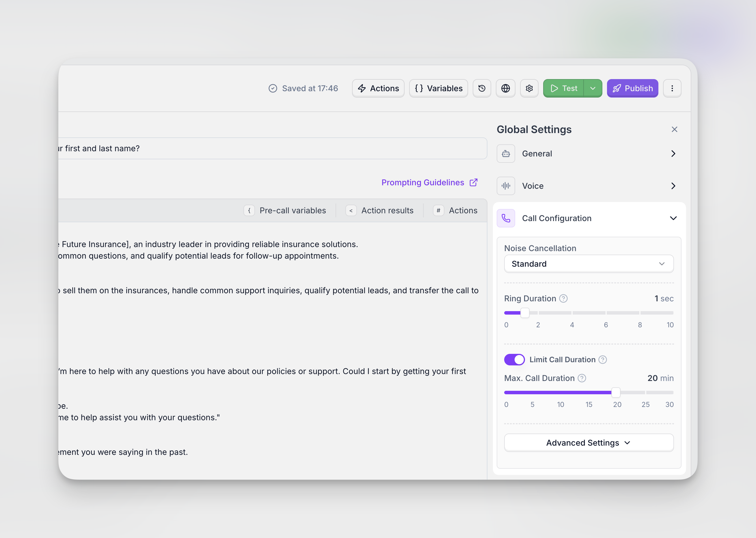Image resolution: width=756 pixels, height=538 pixels.
Task: Click the globe language icon
Action: (x=505, y=88)
